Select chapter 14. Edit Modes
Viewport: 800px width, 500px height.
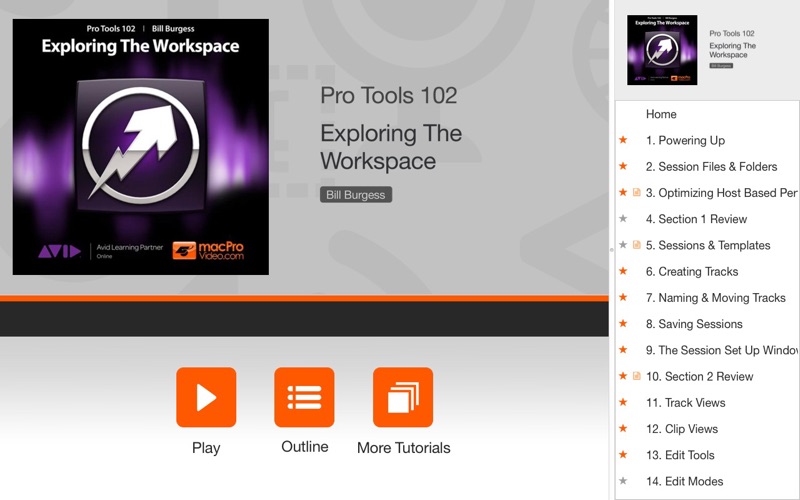pos(684,481)
